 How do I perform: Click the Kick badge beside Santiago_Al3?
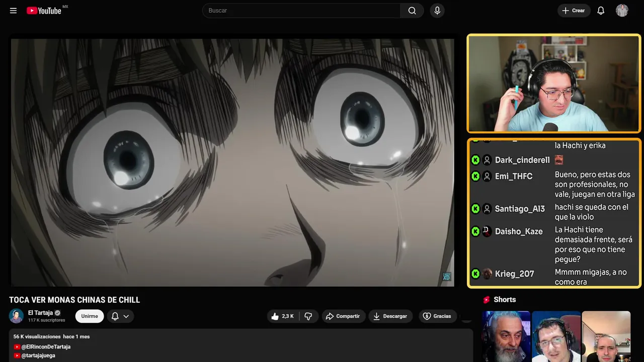pyautogui.click(x=475, y=209)
